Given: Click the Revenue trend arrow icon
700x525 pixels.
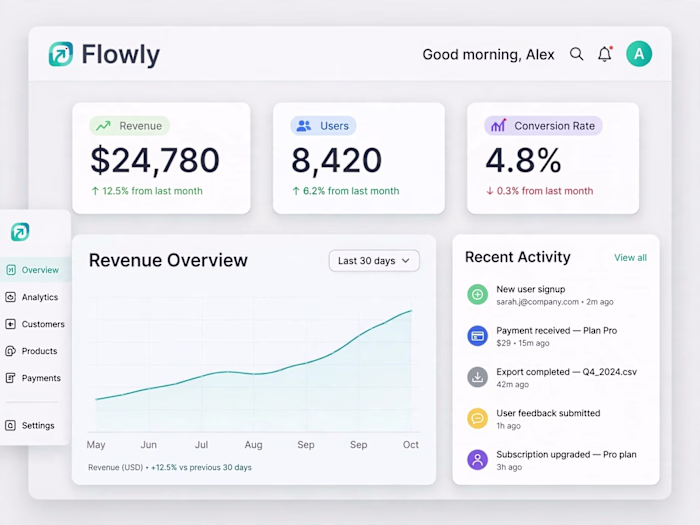Looking at the screenshot, I should [x=103, y=126].
